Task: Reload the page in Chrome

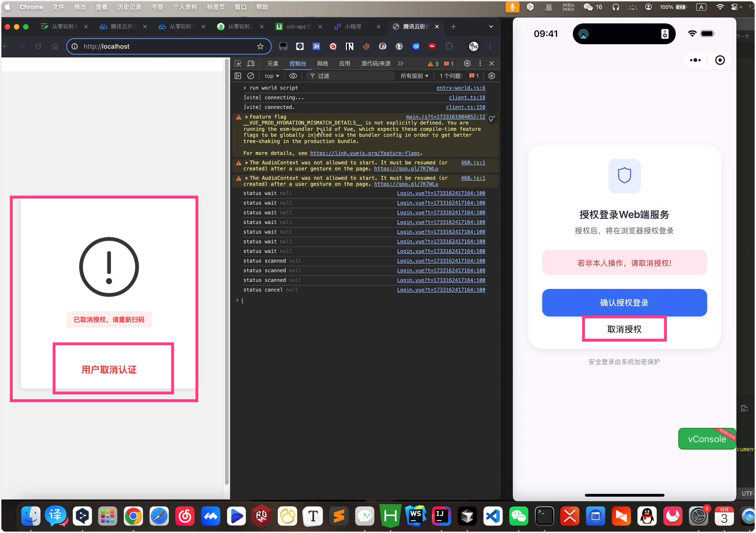Action: coord(38,46)
